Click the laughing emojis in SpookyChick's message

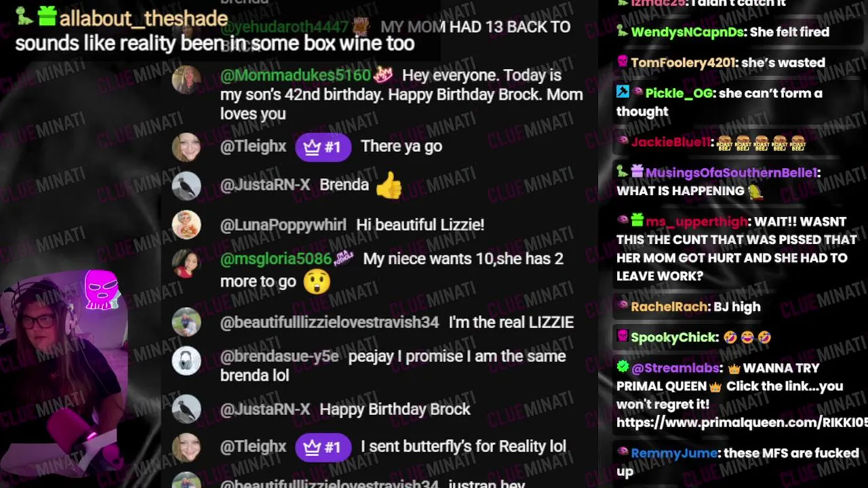pyautogui.click(x=747, y=338)
